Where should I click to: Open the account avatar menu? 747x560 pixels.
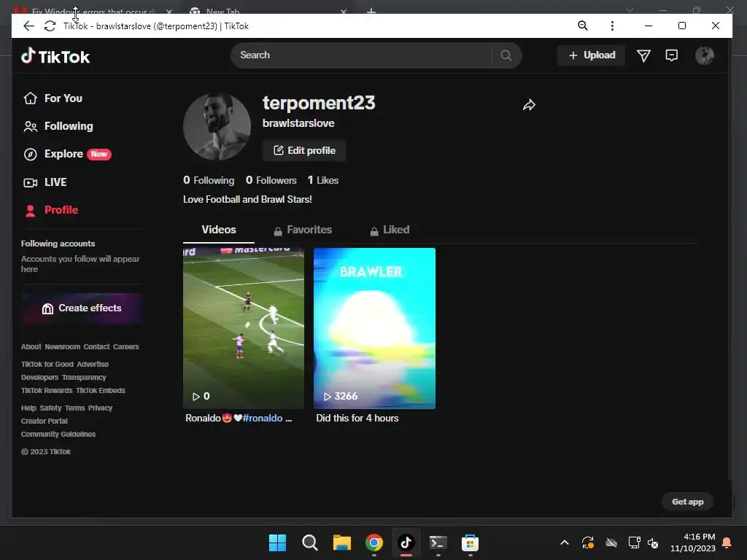click(x=704, y=55)
